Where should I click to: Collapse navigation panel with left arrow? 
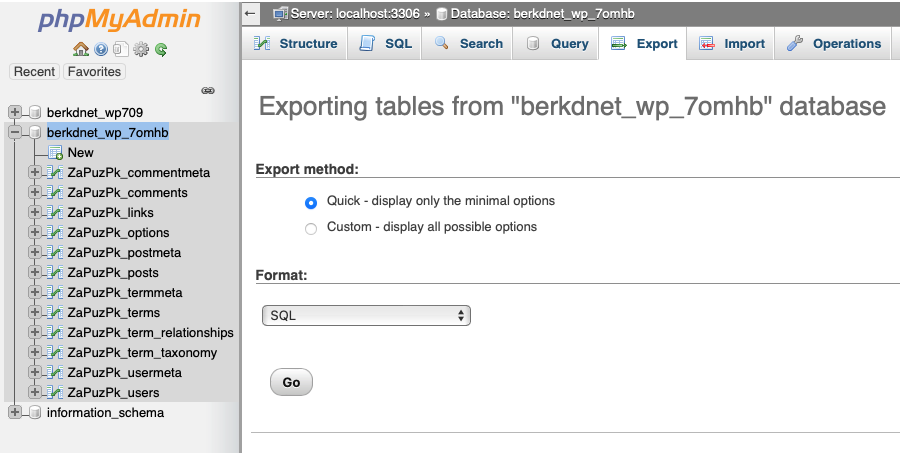[251, 13]
